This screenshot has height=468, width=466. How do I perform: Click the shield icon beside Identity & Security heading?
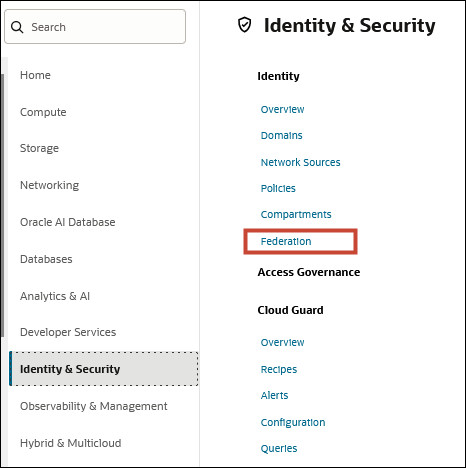(245, 25)
